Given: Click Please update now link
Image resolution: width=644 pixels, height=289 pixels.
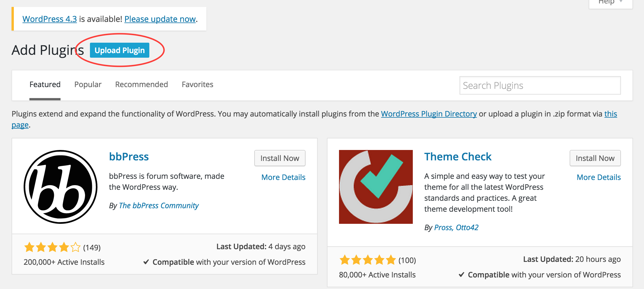Looking at the screenshot, I should (x=160, y=19).
